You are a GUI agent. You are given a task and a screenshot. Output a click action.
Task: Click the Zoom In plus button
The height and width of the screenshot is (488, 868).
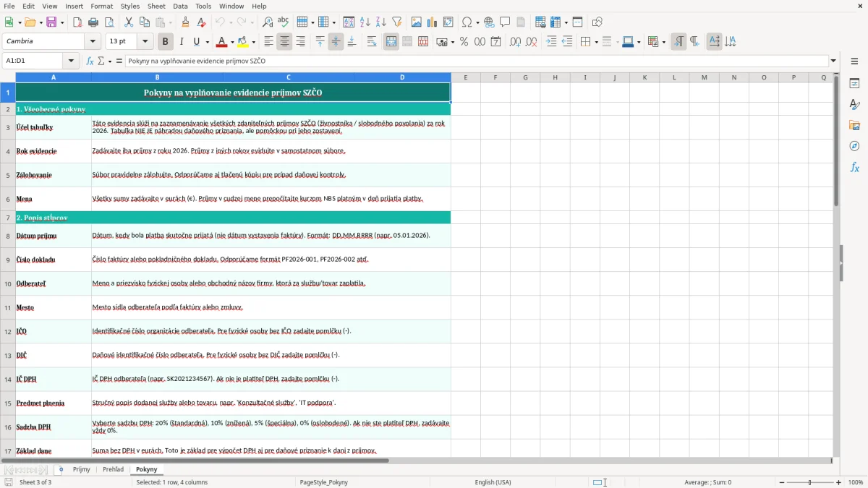839,482
